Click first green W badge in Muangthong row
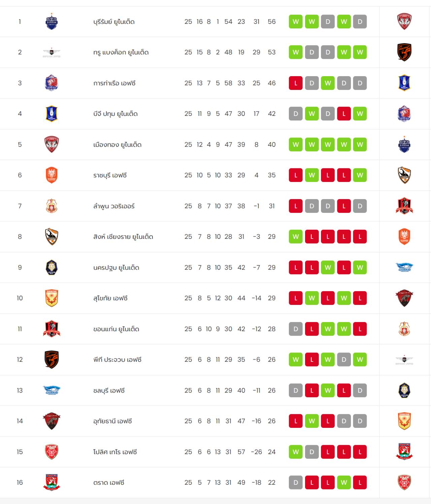The width and height of the screenshot is (431, 504). (x=296, y=145)
